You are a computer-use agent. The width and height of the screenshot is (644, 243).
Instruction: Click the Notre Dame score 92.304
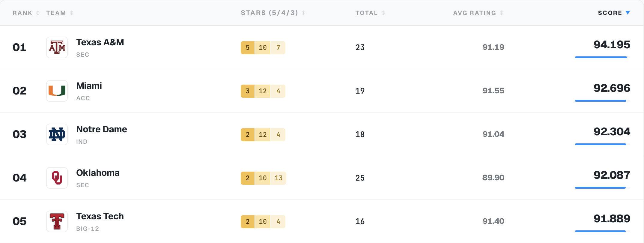pyautogui.click(x=612, y=131)
